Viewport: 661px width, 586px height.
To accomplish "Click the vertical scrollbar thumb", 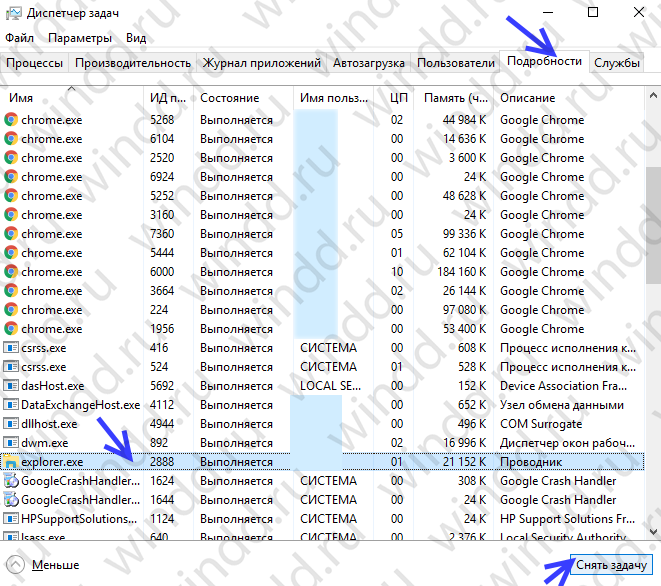I will (653, 226).
